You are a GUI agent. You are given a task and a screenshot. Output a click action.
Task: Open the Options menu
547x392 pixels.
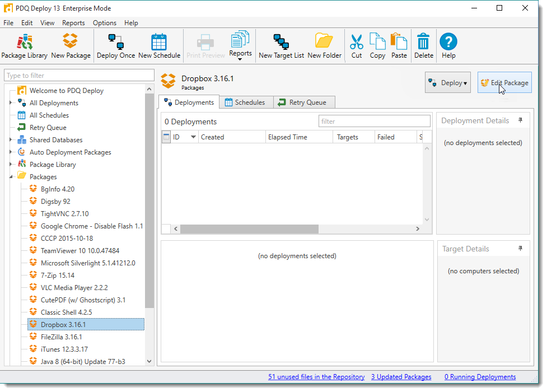(x=105, y=23)
